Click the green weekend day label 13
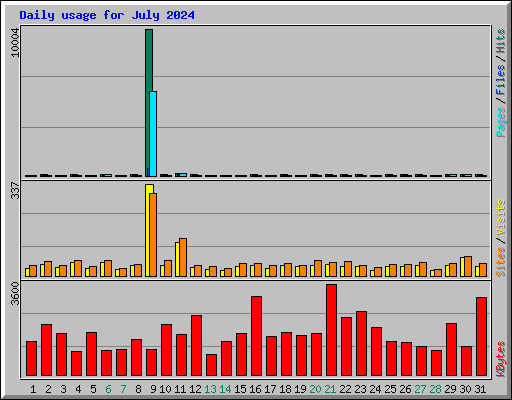The width and height of the screenshot is (512, 400). 210,389
